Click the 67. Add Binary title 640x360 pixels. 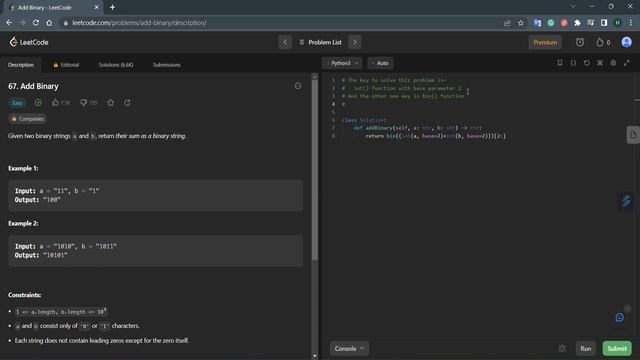click(33, 86)
